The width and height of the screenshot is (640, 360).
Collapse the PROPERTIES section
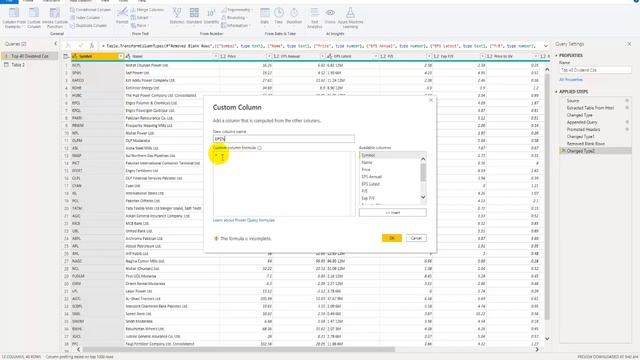coord(556,56)
